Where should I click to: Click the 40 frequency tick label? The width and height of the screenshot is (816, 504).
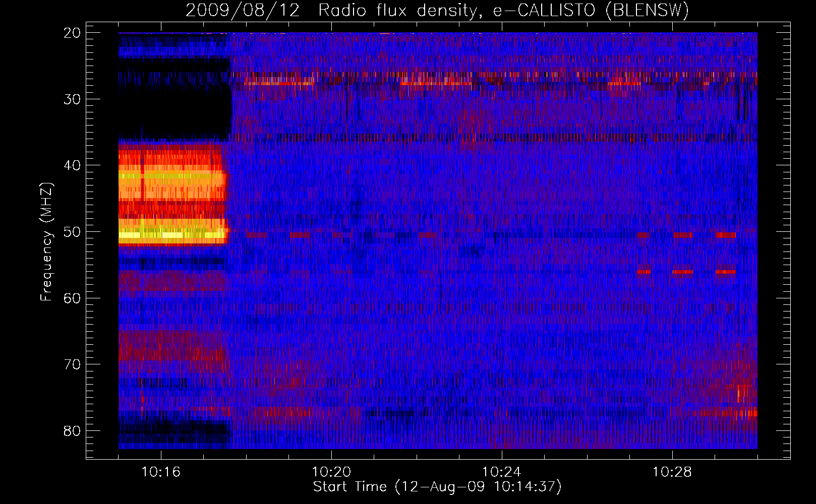73,166
